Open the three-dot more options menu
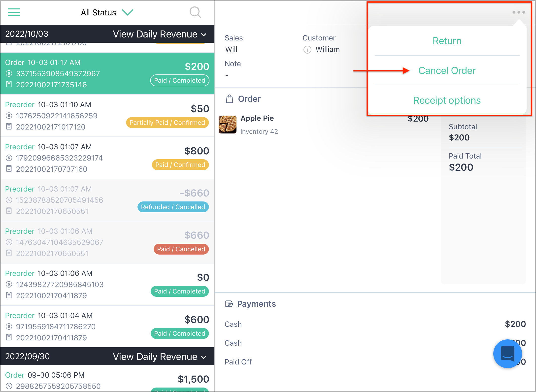This screenshot has height=392, width=536. 519,12
